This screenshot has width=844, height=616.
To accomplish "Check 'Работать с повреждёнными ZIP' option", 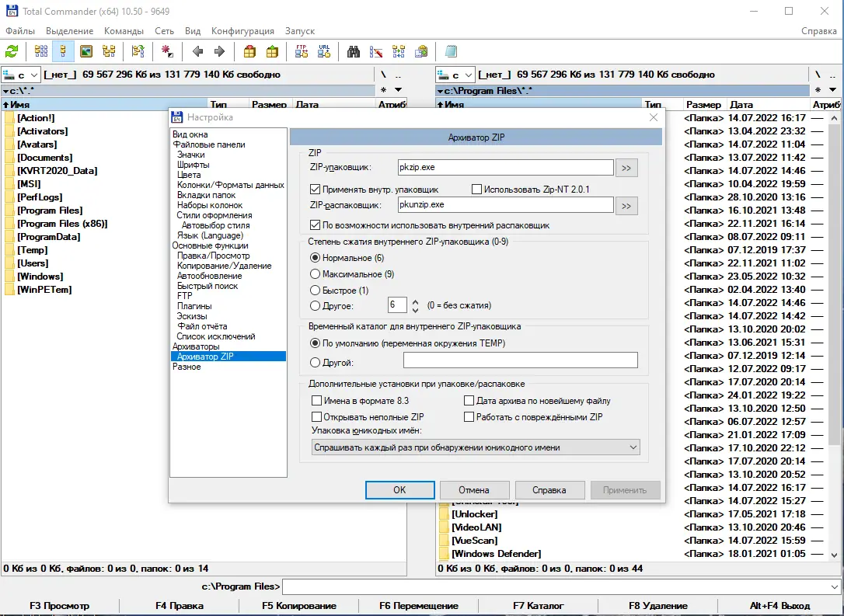I will coord(469,417).
